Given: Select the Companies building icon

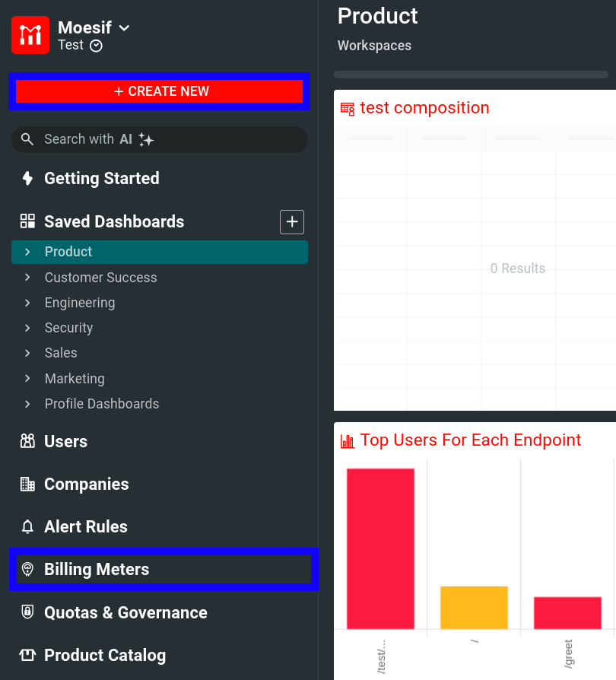Looking at the screenshot, I should [x=27, y=484].
